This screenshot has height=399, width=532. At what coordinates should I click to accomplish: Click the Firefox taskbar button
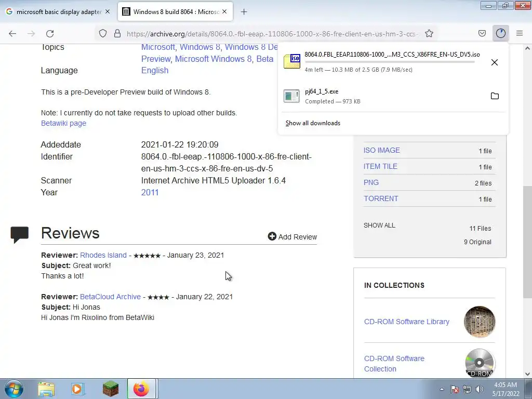tap(141, 389)
